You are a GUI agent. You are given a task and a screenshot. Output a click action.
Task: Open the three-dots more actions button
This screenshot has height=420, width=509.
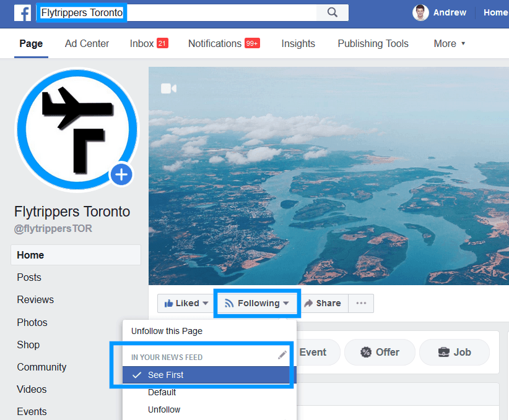pos(361,303)
